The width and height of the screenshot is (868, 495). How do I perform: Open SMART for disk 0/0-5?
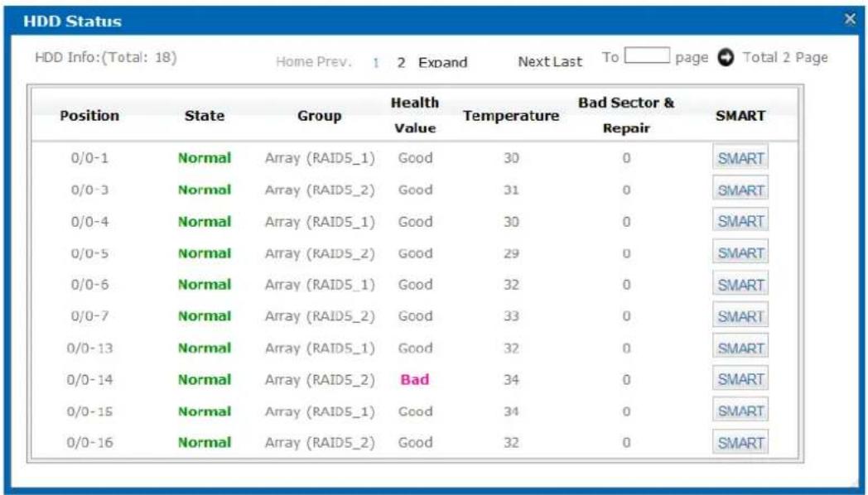(740, 252)
